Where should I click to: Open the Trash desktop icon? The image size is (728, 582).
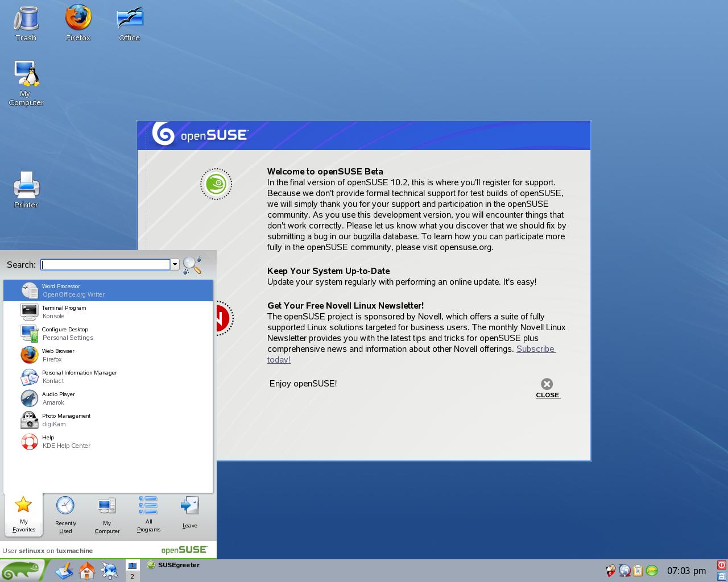click(26, 23)
